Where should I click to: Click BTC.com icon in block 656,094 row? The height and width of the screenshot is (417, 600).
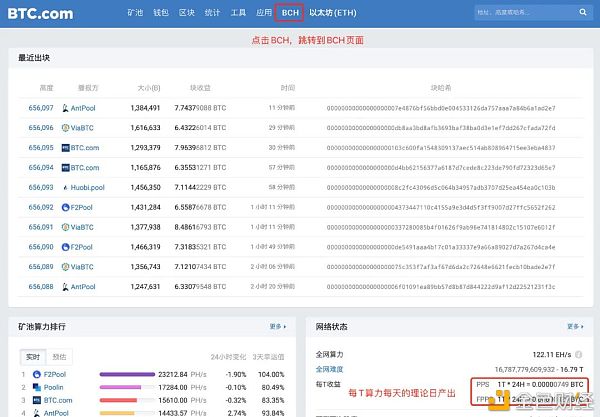coord(65,168)
